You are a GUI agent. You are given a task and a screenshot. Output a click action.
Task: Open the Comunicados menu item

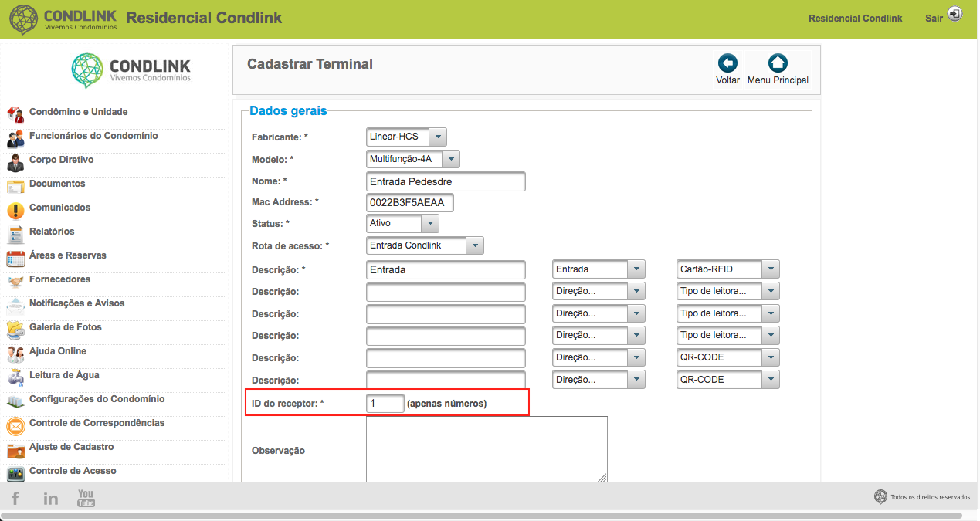coord(59,208)
